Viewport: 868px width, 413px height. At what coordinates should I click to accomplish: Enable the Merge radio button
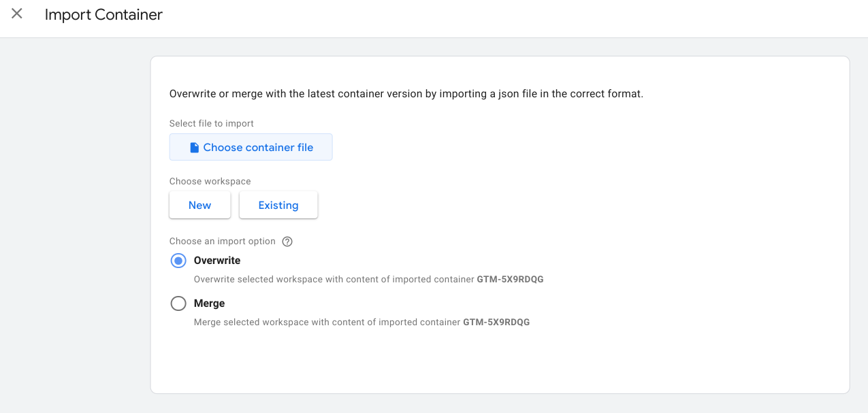pos(178,303)
